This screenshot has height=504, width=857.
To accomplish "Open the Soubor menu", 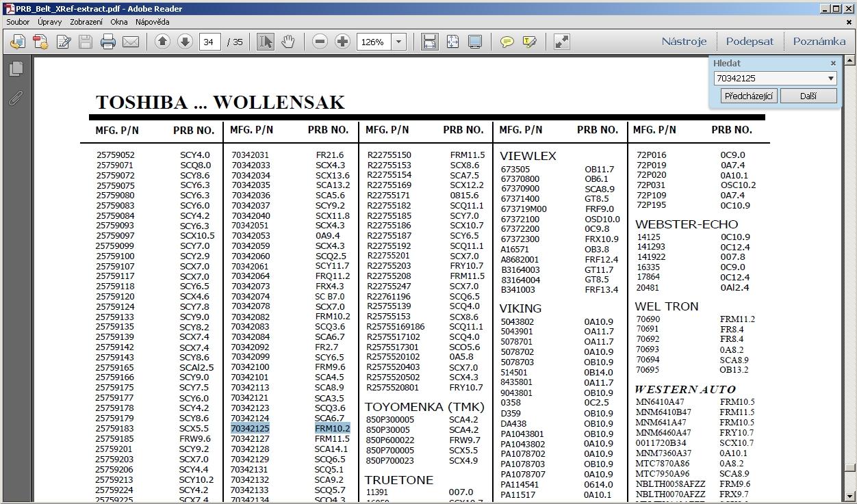I will 18,22.
